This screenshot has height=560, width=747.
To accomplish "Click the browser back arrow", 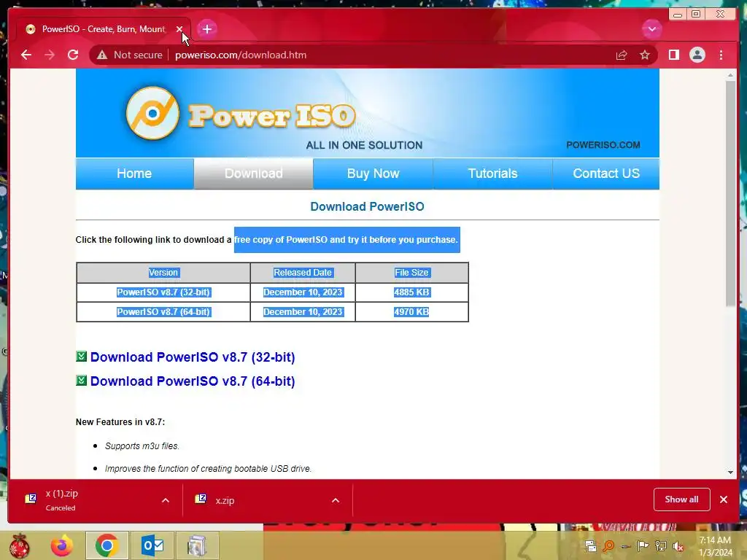I will pyautogui.click(x=26, y=55).
